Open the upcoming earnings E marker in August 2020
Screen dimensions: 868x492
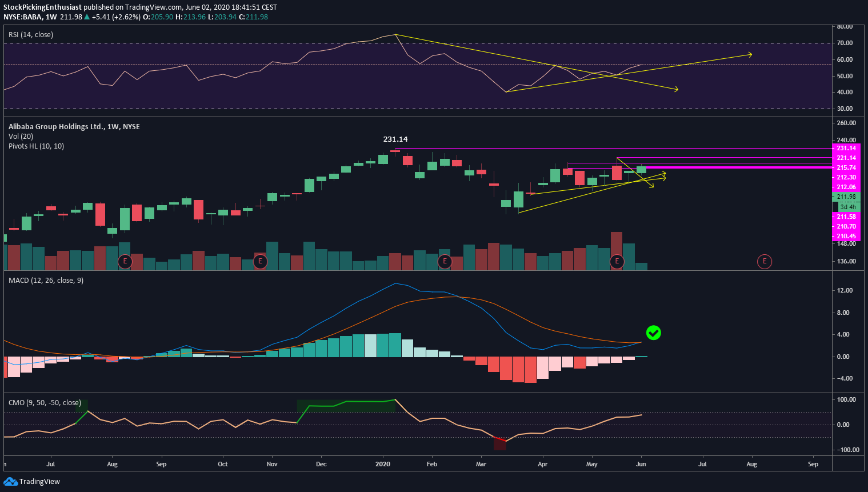pyautogui.click(x=764, y=262)
